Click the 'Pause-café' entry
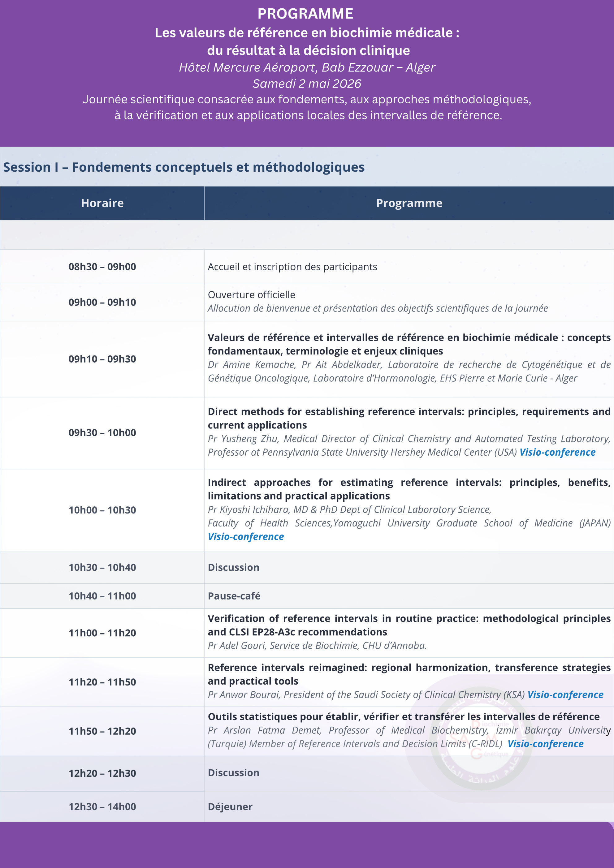The image size is (614, 868). coord(234,596)
